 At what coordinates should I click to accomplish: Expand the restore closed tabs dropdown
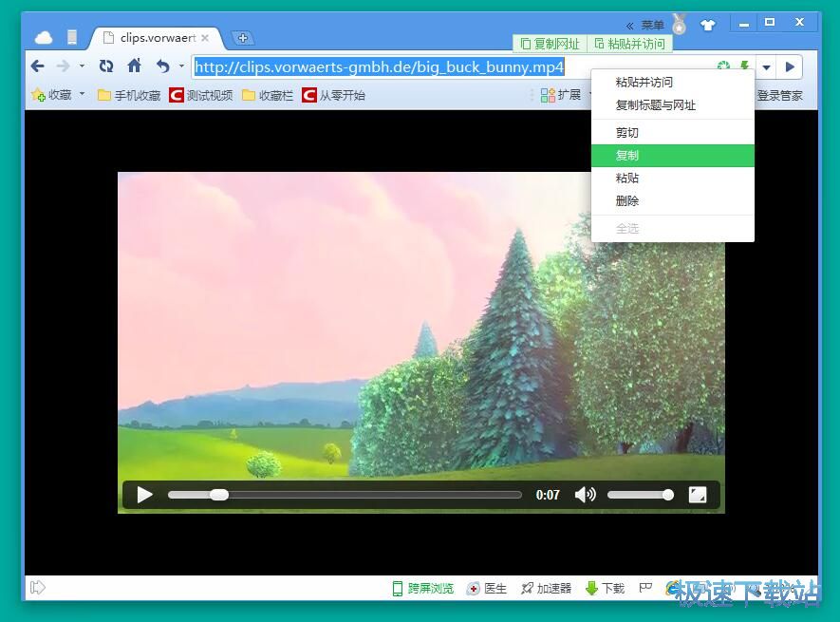181,66
